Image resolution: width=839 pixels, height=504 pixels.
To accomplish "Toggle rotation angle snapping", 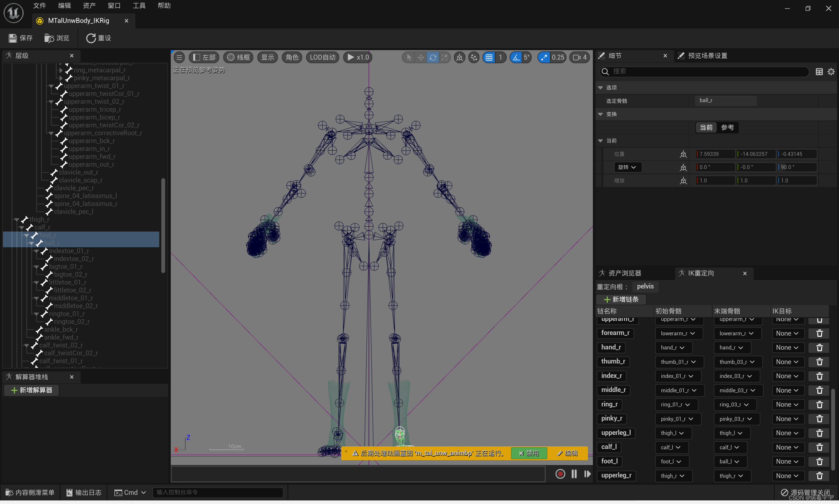I will (516, 57).
